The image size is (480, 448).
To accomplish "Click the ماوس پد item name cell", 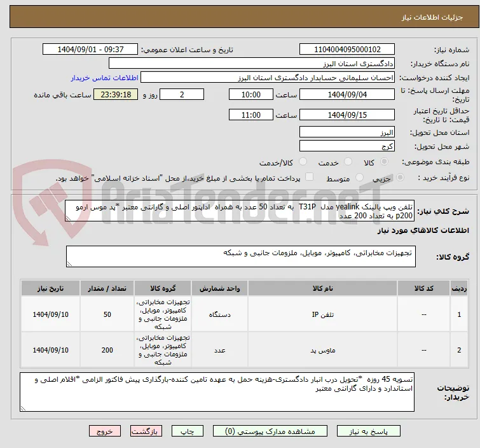I will click(323, 350).
